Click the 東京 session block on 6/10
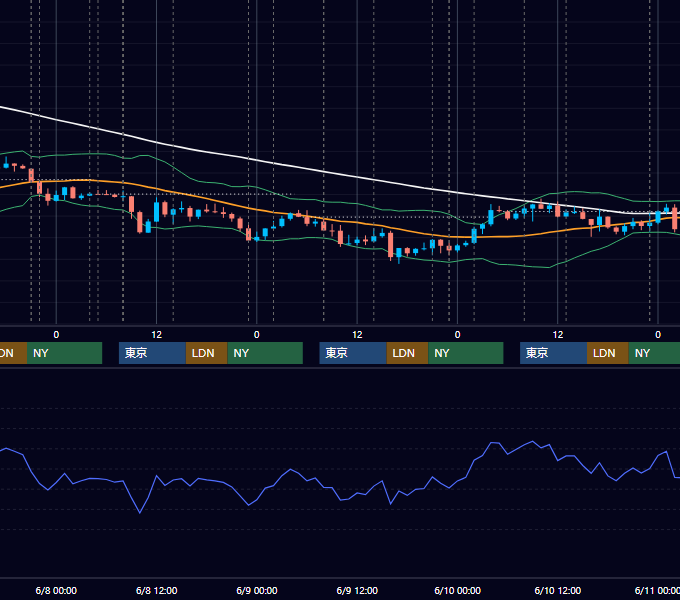This screenshot has height=600, width=680. click(x=554, y=353)
